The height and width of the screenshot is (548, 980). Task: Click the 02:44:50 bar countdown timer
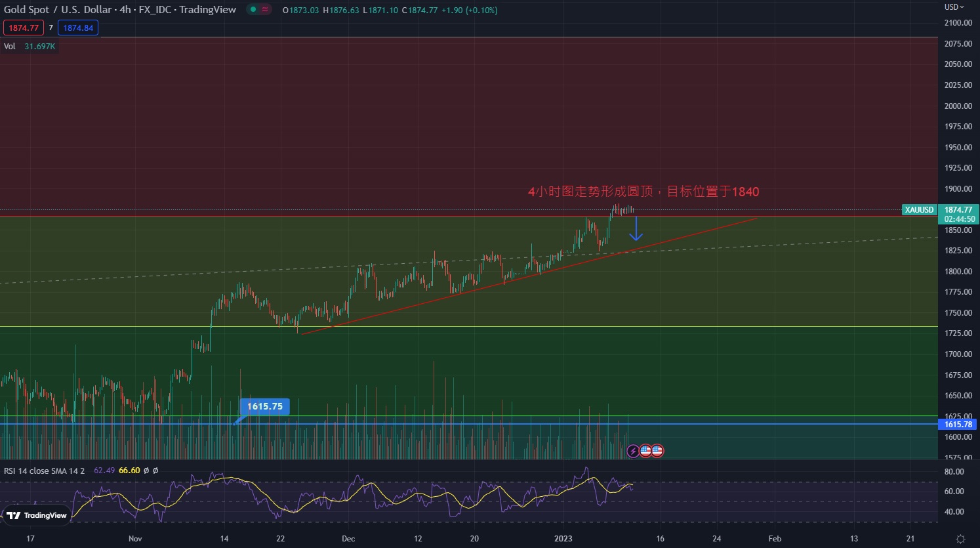pos(958,219)
